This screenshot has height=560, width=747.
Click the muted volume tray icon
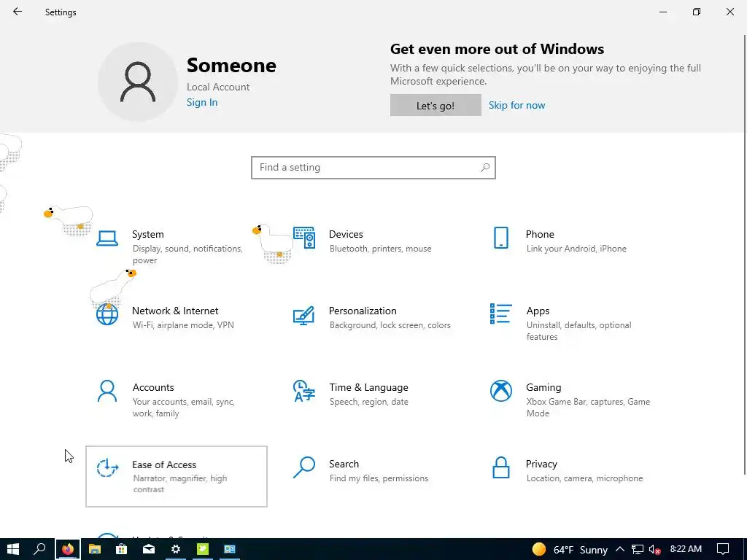click(x=654, y=550)
